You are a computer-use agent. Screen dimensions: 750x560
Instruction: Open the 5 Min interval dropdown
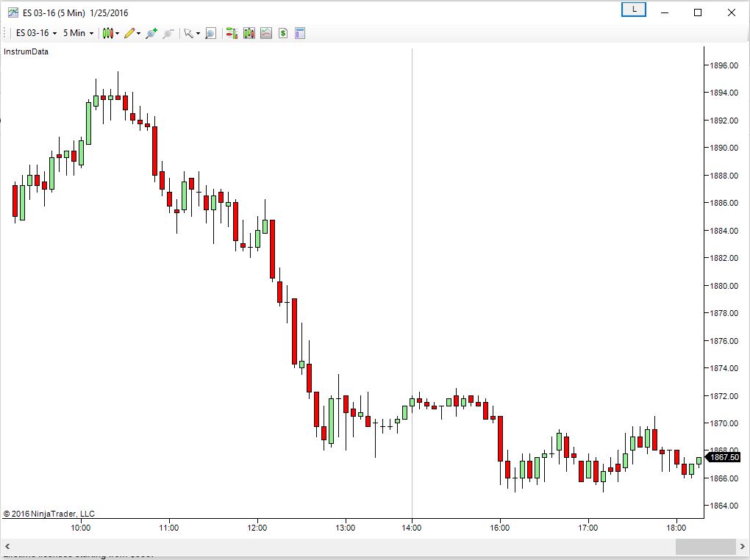79,33
